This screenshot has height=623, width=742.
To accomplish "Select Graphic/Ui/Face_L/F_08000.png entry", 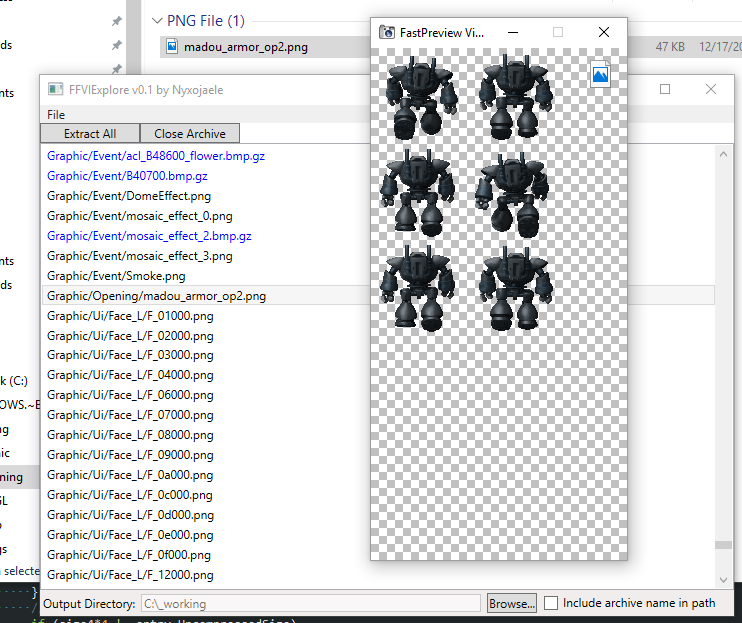I will pyautogui.click(x=130, y=435).
